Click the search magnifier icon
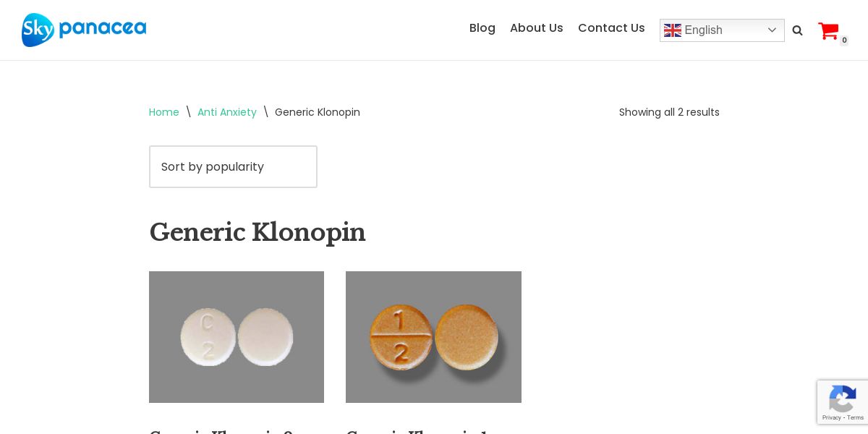This screenshot has height=434, width=868. click(x=797, y=30)
